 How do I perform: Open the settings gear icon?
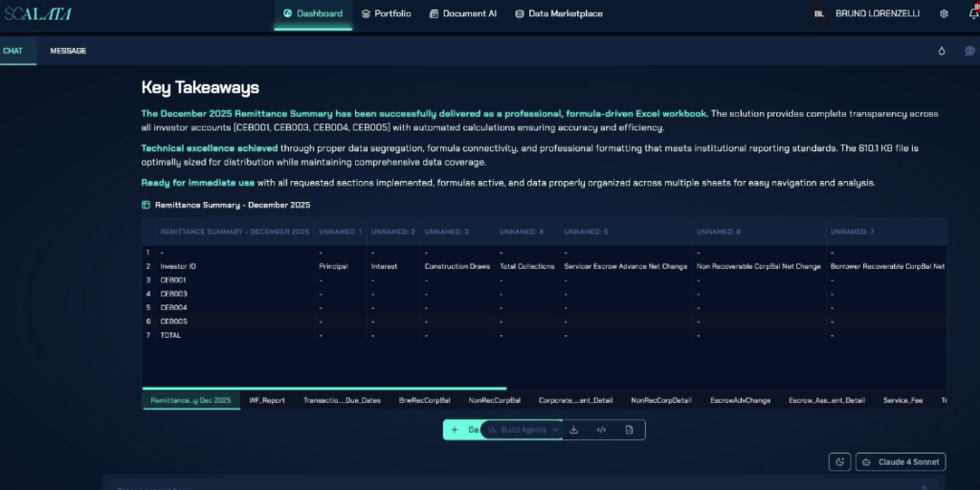(945, 14)
